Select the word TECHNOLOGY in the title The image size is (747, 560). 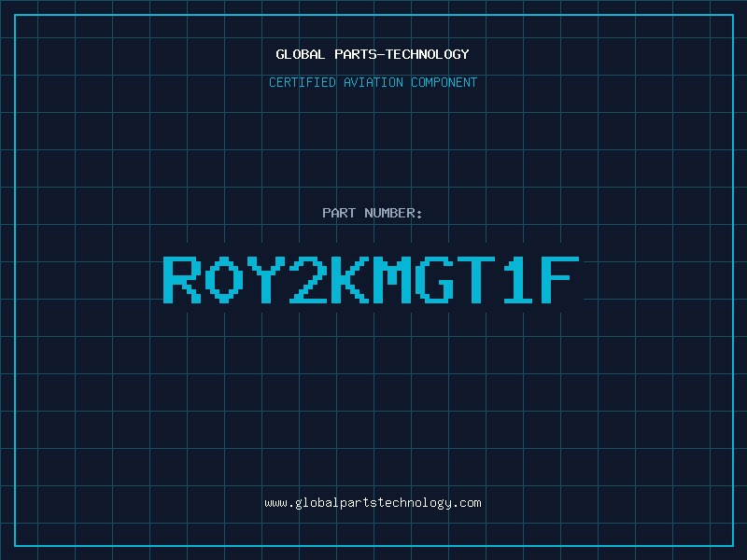[x=428, y=54]
